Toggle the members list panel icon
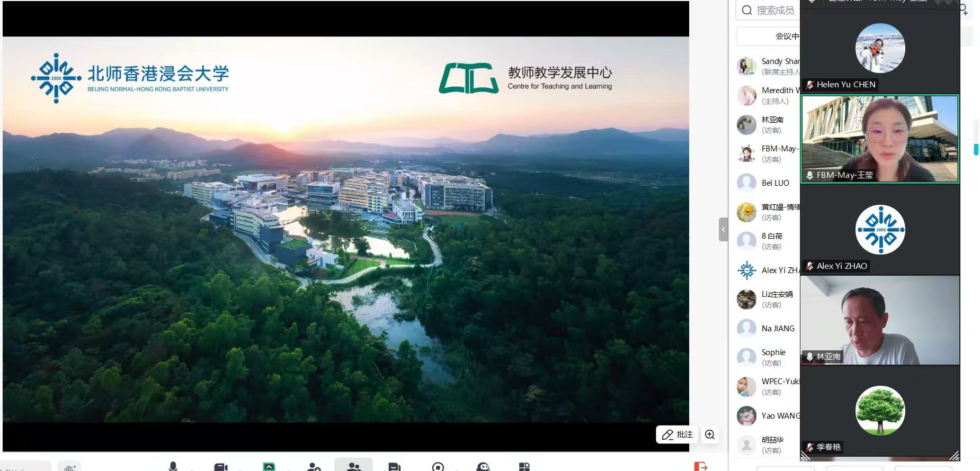980x471 pixels. click(x=353, y=466)
